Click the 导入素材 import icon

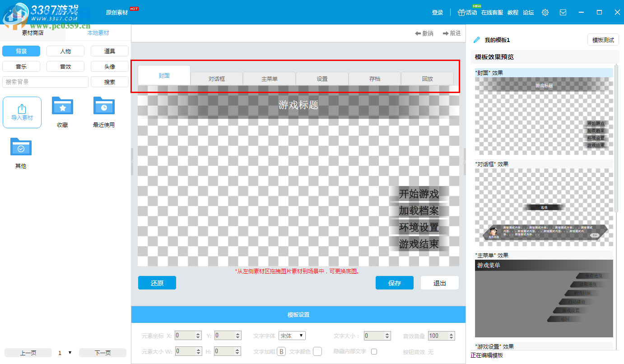coord(22,112)
